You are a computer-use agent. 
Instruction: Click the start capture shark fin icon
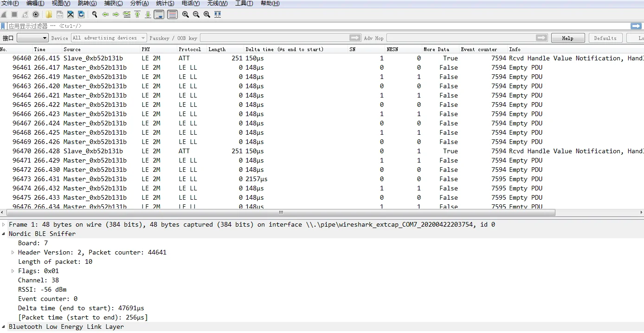[4, 14]
